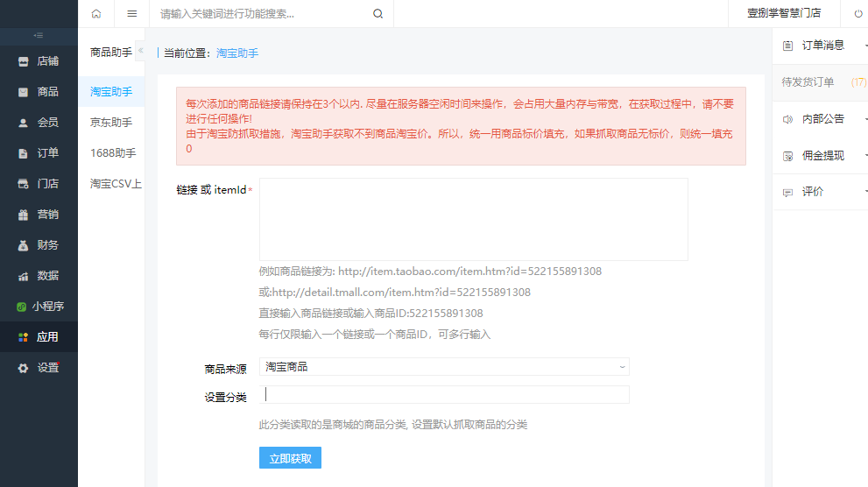This screenshot has width=868, height=487.
Task: Click dropdown arrow of 商品来源 select
Action: 622,367
